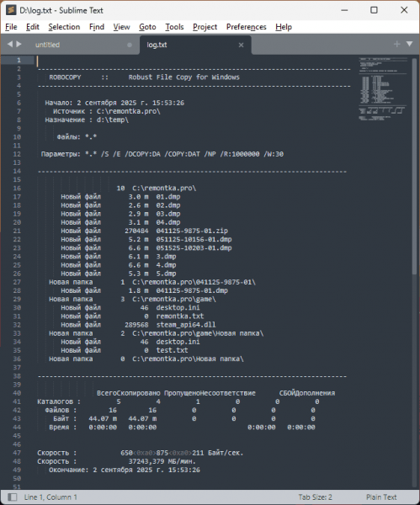The height and width of the screenshot is (505, 420).
Task: Click file name 02.dmp
Action: click(168, 205)
